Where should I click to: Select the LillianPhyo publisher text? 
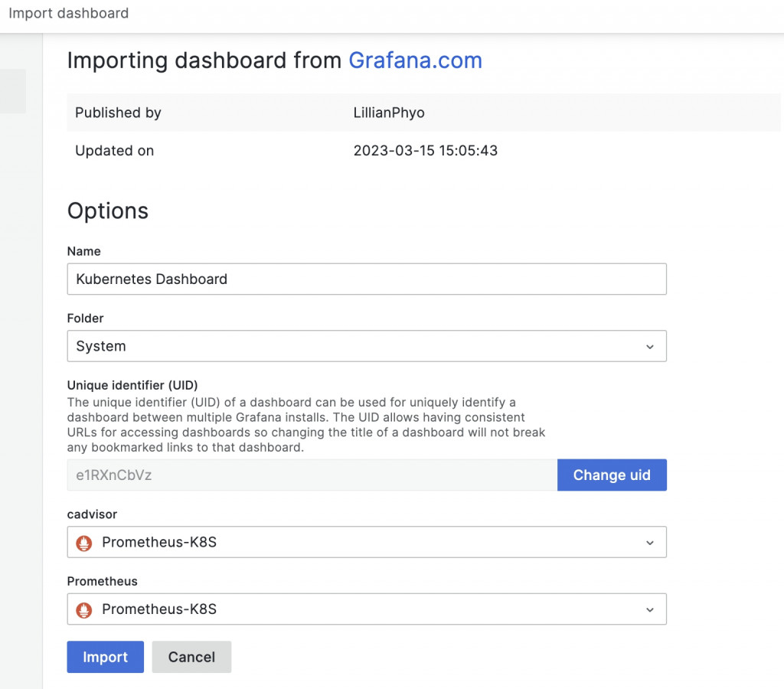[x=389, y=113]
